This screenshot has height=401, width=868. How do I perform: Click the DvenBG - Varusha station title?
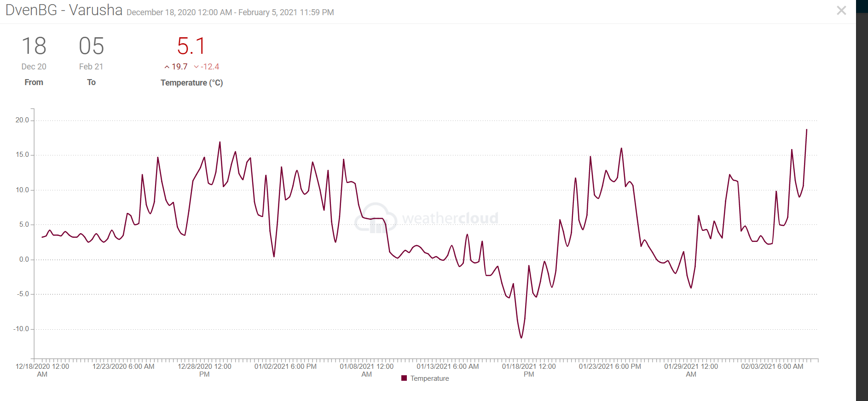(x=64, y=10)
